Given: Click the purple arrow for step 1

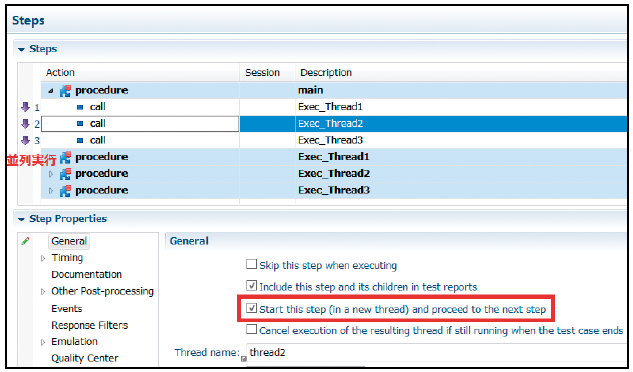Looking at the screenshot, I should coord(25,107).
